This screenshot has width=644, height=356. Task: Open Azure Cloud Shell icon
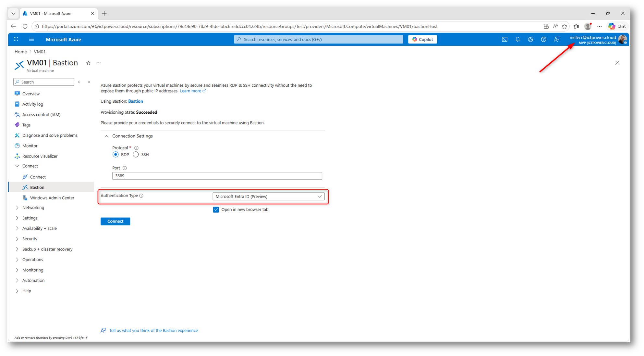(x=504, y=39)
